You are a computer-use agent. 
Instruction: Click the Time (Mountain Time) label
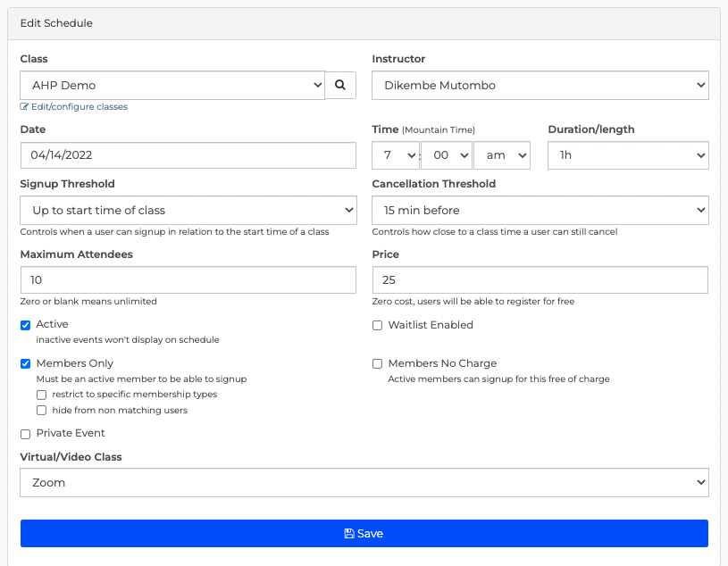[x=423, y=129]
